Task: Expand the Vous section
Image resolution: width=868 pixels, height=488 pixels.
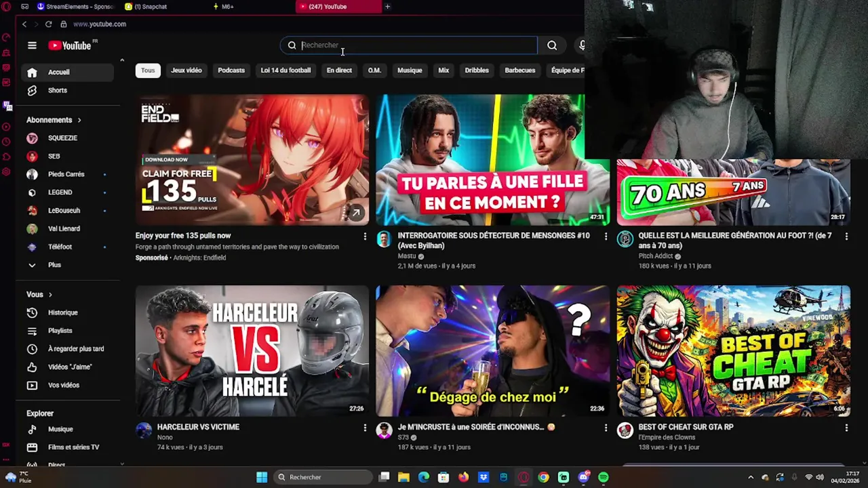Action: pos(39,295)
